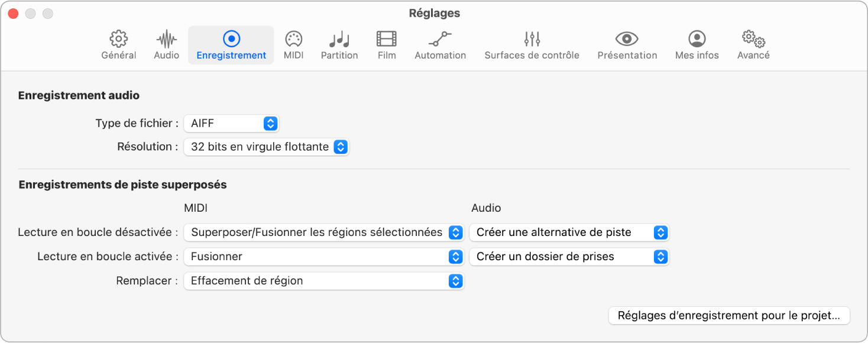Open Surfaces de contrôle faders icon
868x343 pixels.
coord(532,40)
